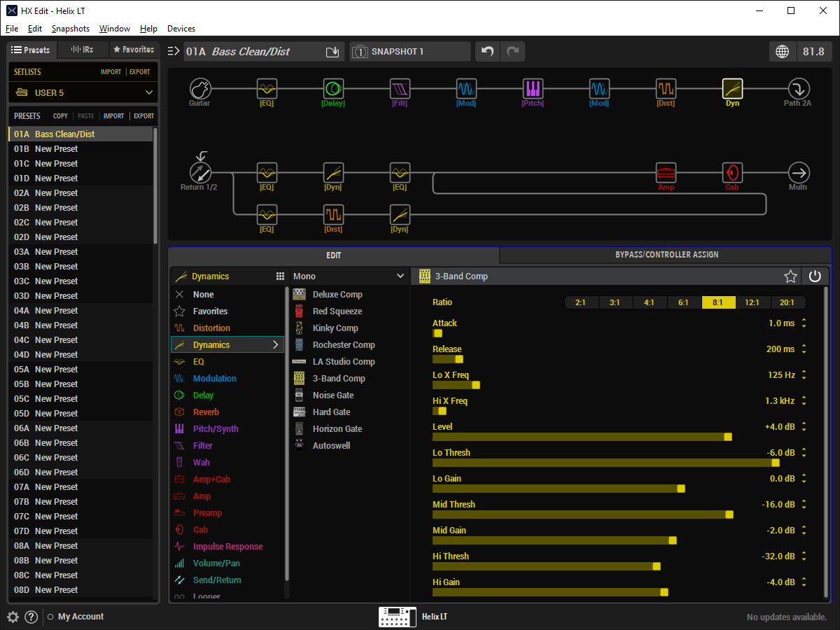Image resolution: width=840 pixels, height=630 pixels.
Task: Open the snapshot camera icon
Action: [x=360, y=52]
